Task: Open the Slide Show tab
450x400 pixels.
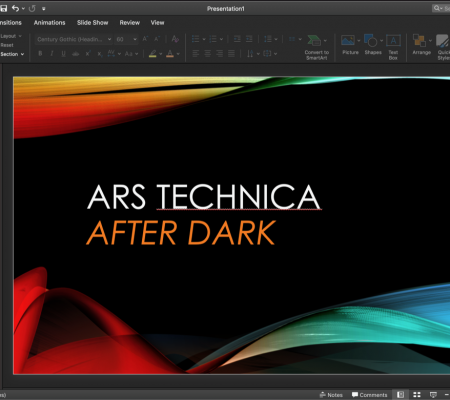Action: pyautogui.click(x=92, y=23)
